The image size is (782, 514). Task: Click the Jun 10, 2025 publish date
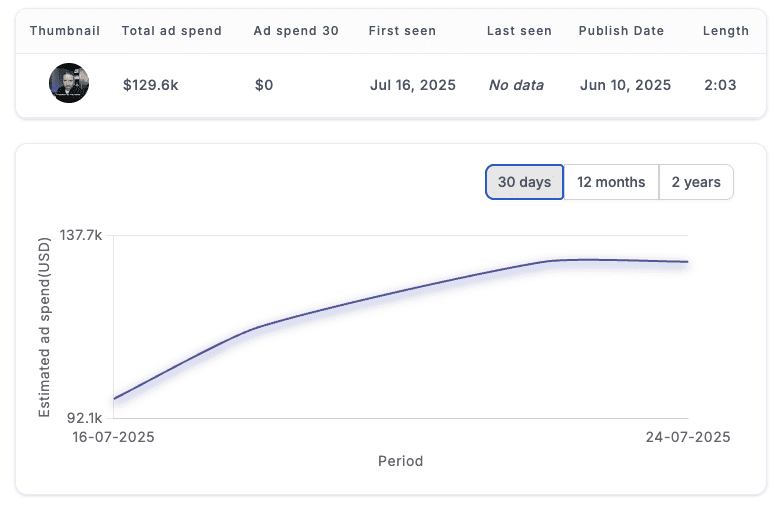pyautogui.click(x=624, y=85)
